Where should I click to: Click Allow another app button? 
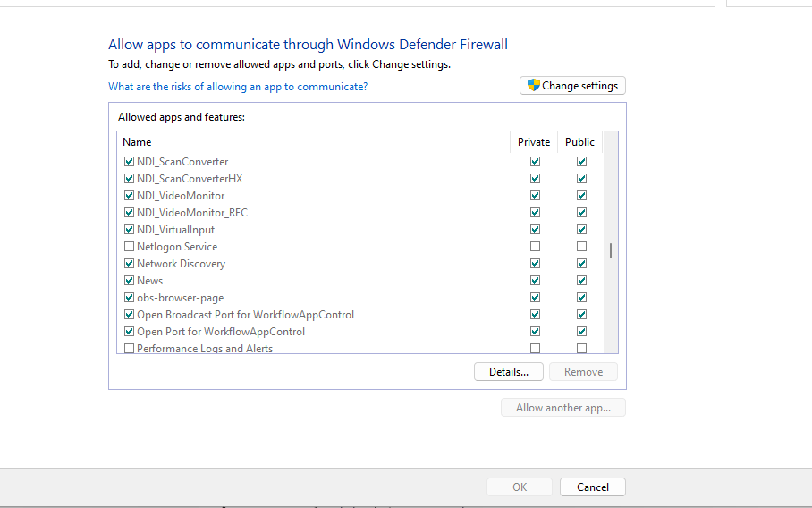(562, 408)
